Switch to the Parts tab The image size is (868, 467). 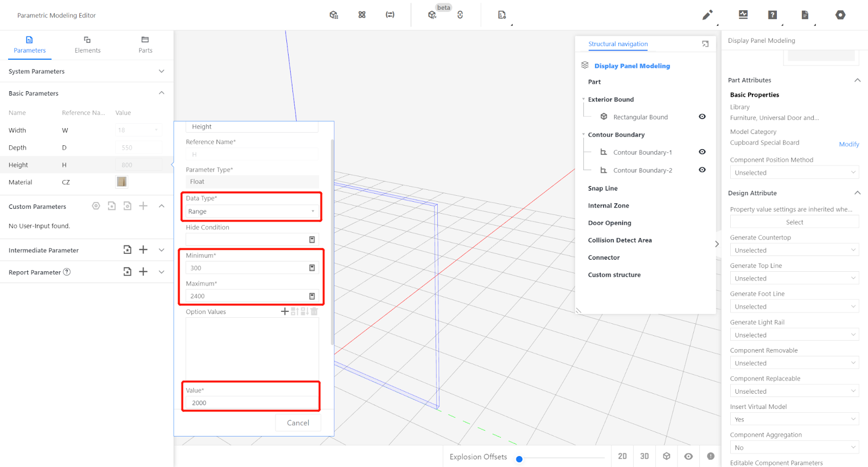click(x=145, y=44)
